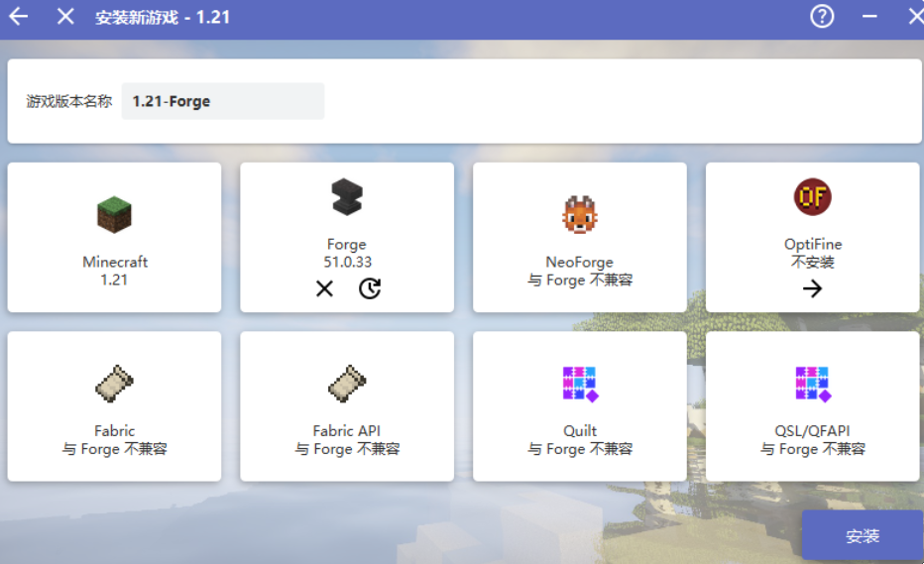Click the Fabric API card label

pyautogui.click(x=347, y=431)
